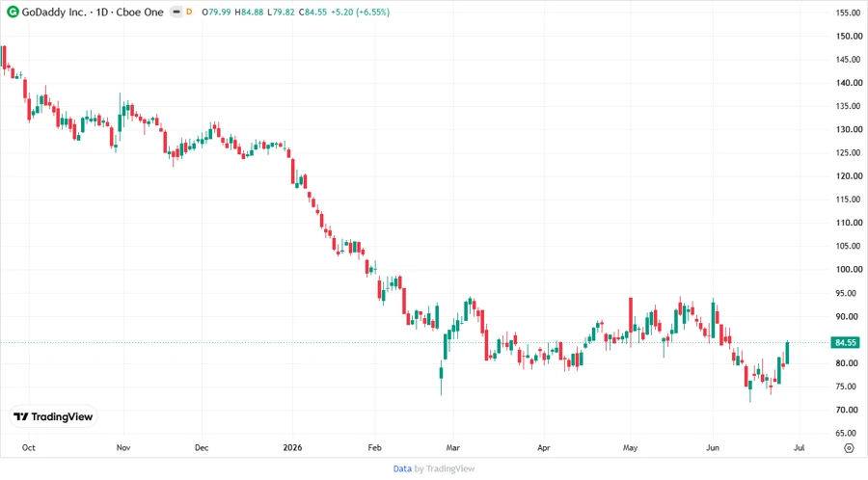868x480 pixels.
Task: Click the orange D delayed-data indicator
Action: tap(189, 12)
